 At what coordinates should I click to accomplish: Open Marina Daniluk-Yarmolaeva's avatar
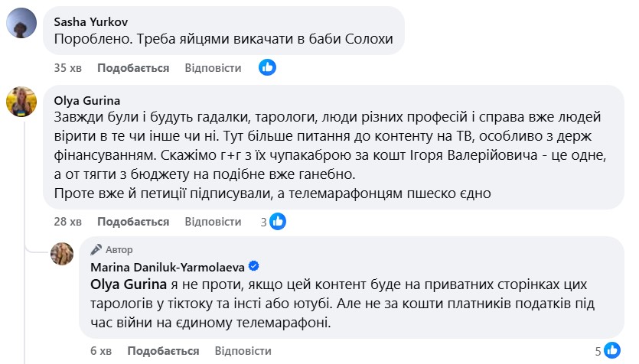[x=64, y=254]
